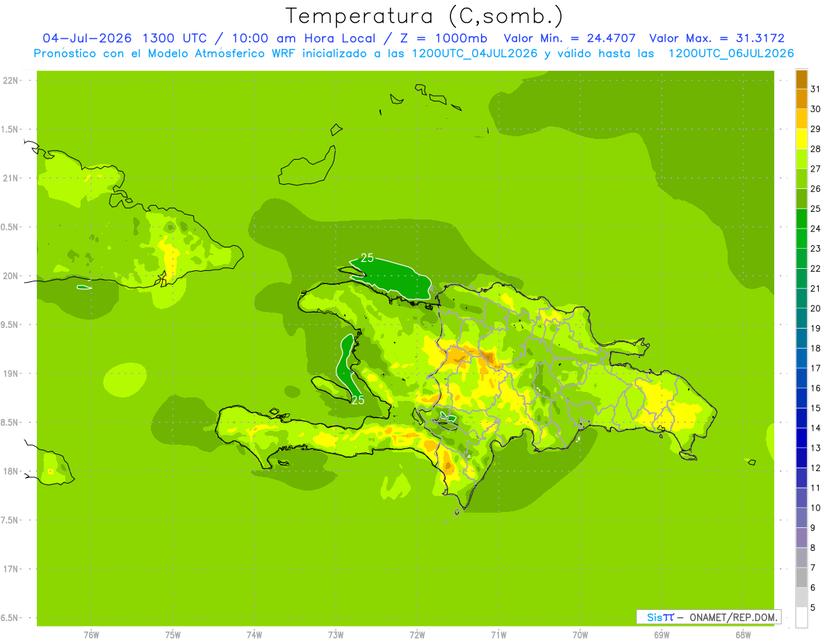Click the legend value "5"
The image size is (834, 644).
812,608
